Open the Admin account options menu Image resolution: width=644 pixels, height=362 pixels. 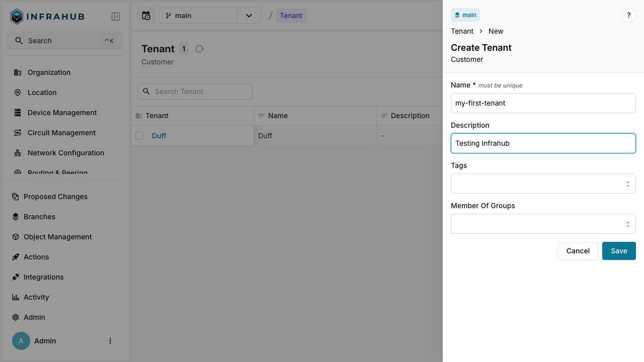110,341
